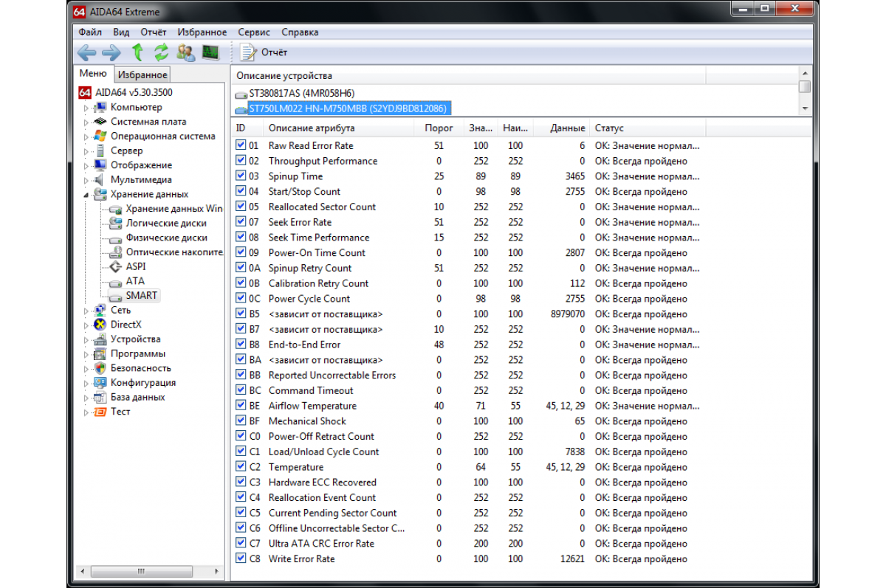
Task: Expand the Компьютер tree node
Action: pyautogui.click(x=86, y=108)
